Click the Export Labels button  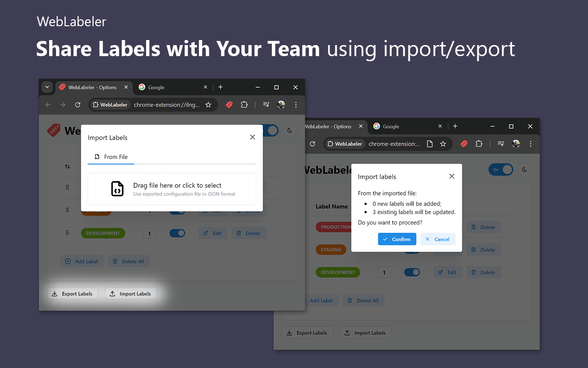73,293
